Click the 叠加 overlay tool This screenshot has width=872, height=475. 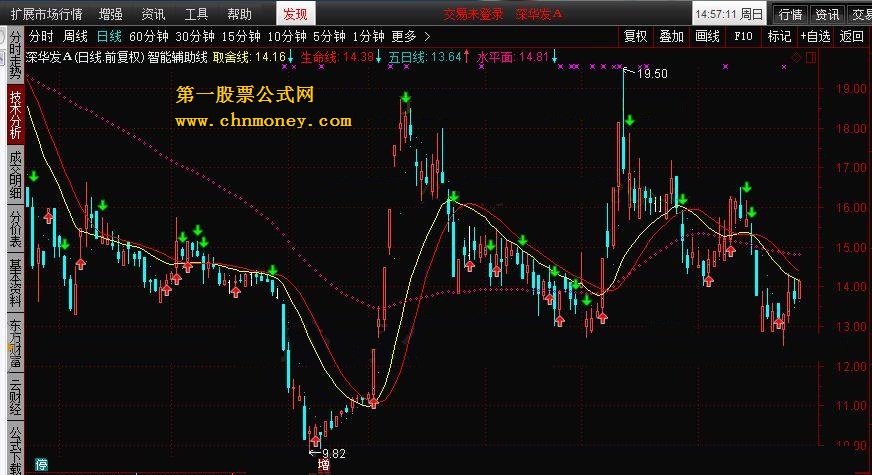pos(671,37)
